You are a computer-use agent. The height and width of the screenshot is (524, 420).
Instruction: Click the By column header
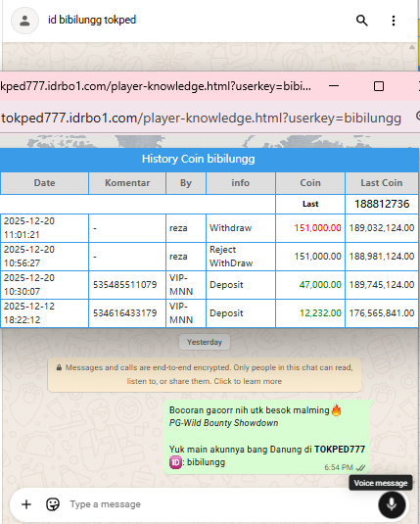[x=186, y=183]
